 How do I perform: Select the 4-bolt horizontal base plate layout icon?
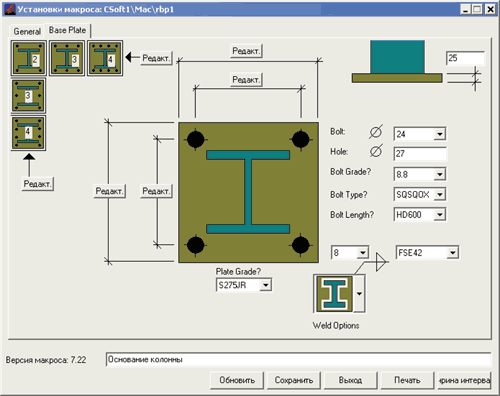click(105, 58)
